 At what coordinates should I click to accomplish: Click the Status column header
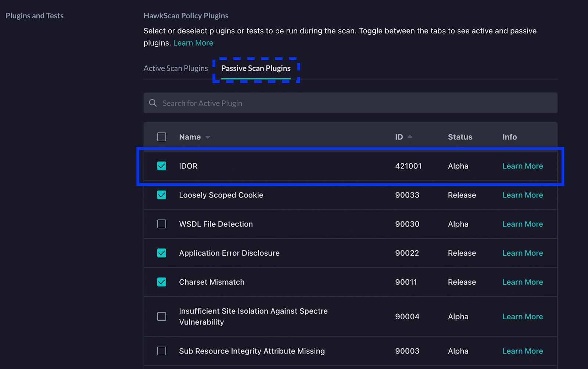pyautogui.click(x=460, y=137)
